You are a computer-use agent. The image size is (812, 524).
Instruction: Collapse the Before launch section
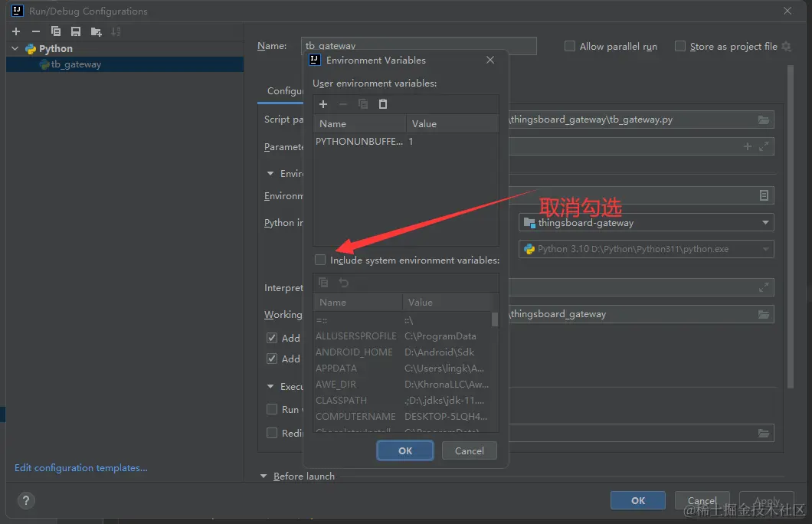click(x=264, y=476)
